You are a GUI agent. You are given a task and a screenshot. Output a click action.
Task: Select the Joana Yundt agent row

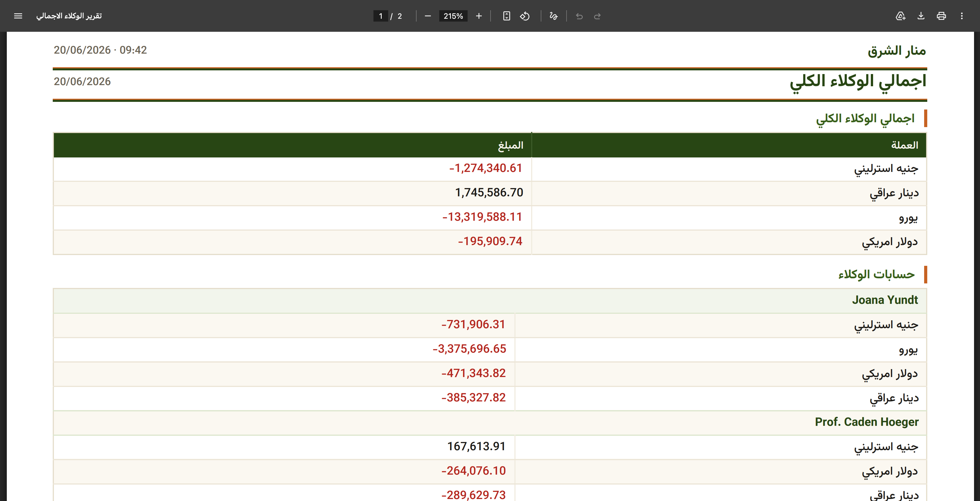tap(490, 300)
